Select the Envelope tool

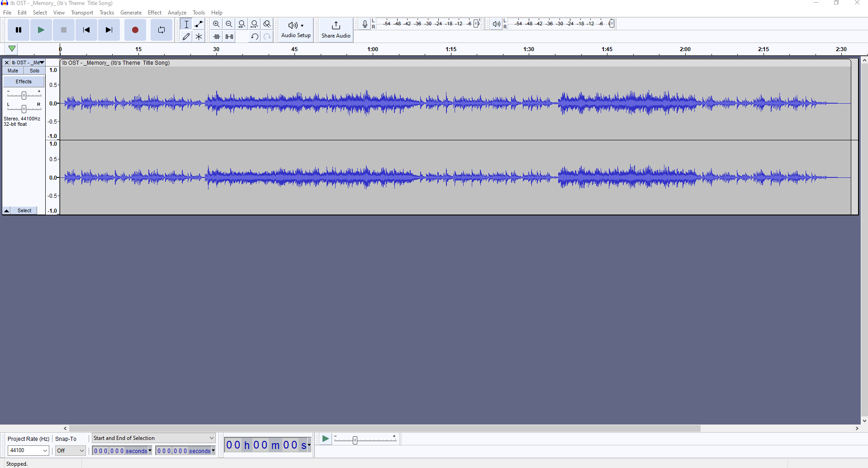coord(199,24)
